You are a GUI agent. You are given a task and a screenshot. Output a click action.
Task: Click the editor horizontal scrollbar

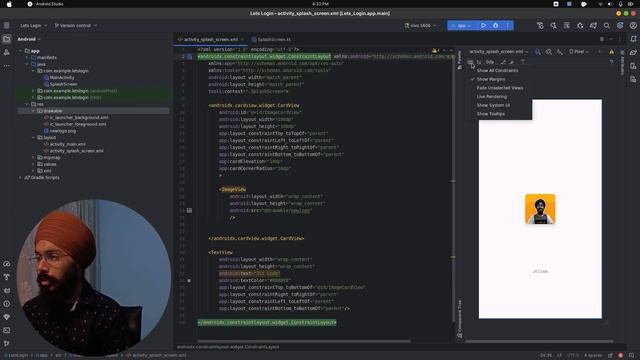[304, 341]
